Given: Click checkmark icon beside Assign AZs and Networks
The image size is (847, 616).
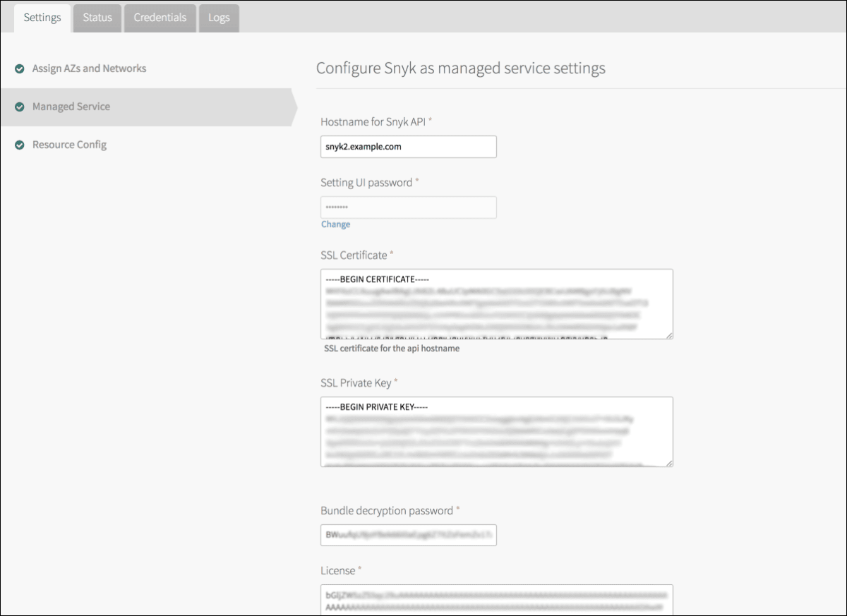Looking at the screenshot, I should 20,69.
